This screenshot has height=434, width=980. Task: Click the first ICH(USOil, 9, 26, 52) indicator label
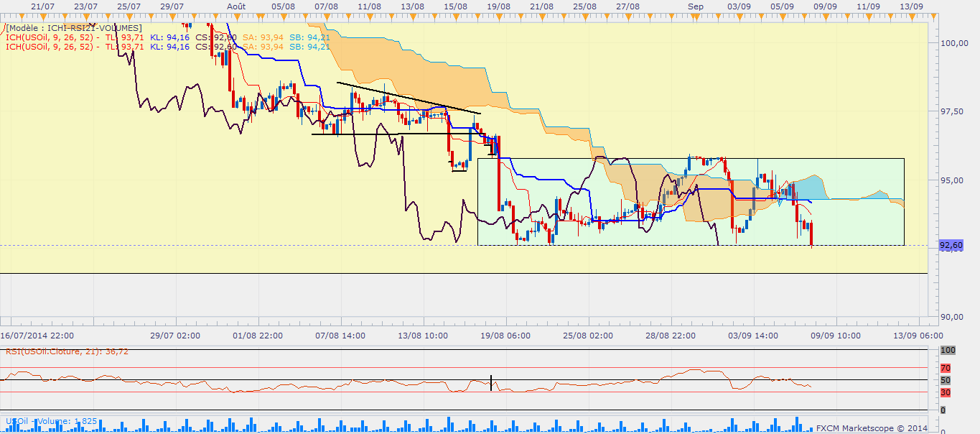pos(50,37)
